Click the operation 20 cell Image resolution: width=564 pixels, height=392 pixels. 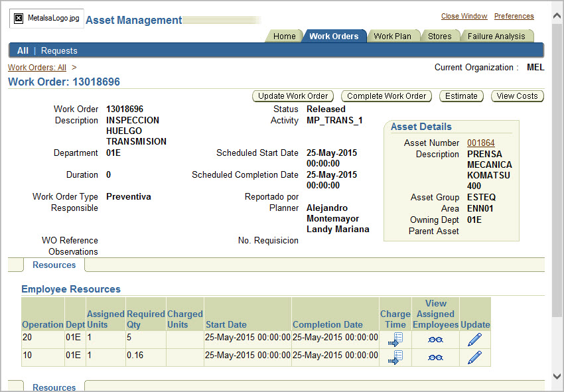(43, 340)
